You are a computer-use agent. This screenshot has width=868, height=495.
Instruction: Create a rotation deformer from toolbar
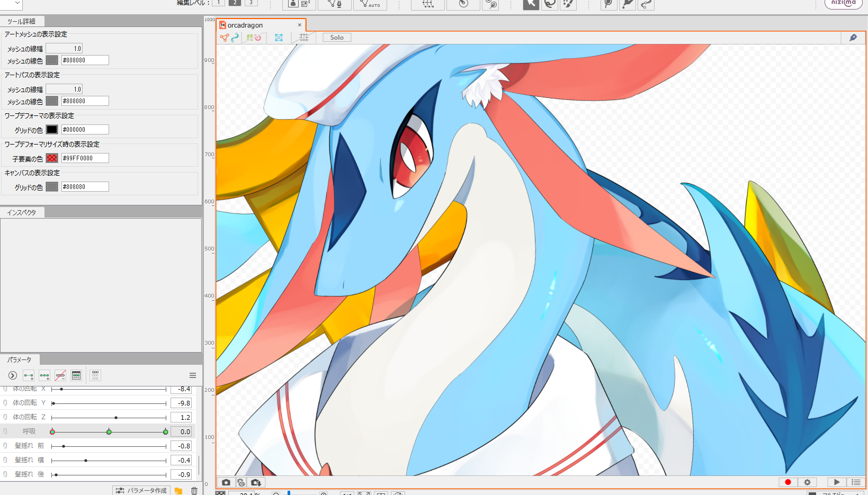point(463,4)
